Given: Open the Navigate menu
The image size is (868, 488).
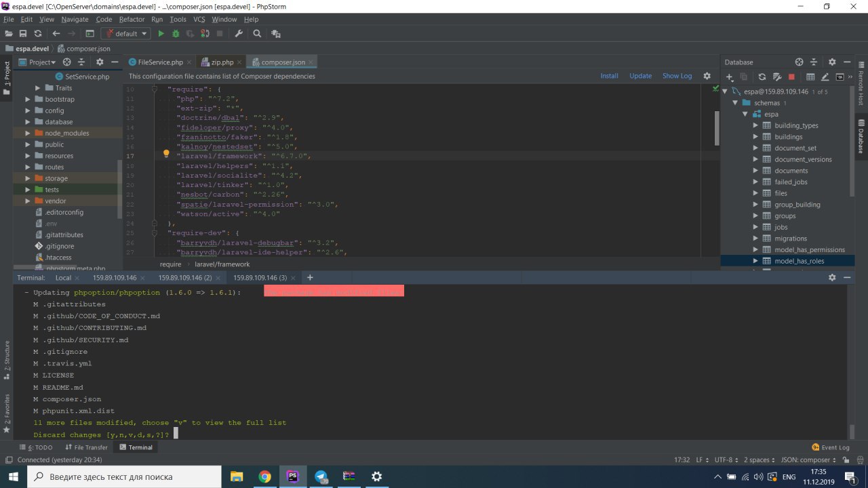Looking at the screenshot, I should tap(75, 20).
